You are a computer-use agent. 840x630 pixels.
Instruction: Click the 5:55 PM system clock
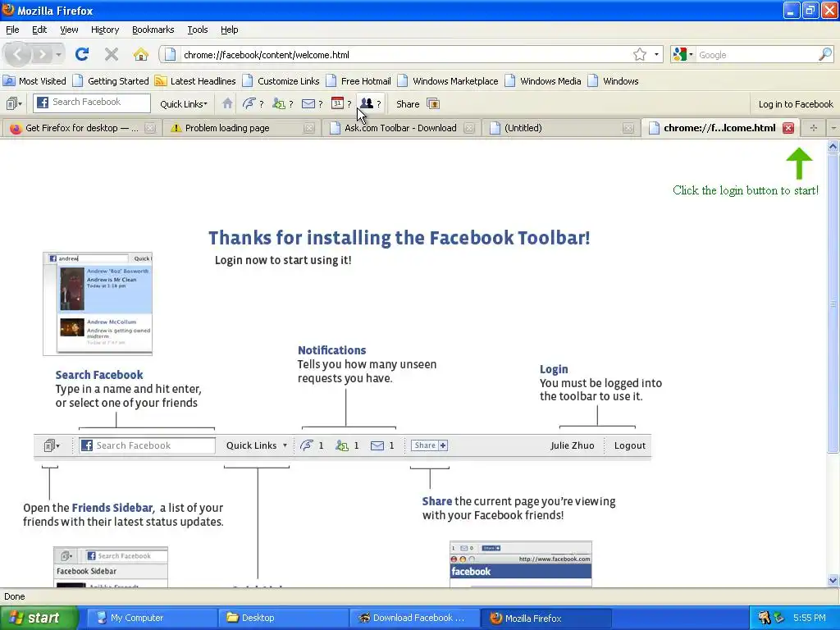810,618
